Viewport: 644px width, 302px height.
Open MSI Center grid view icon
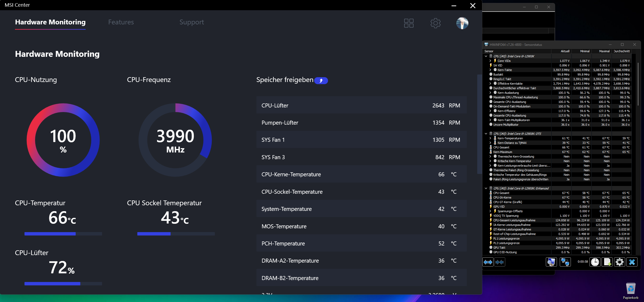[409, 23]
